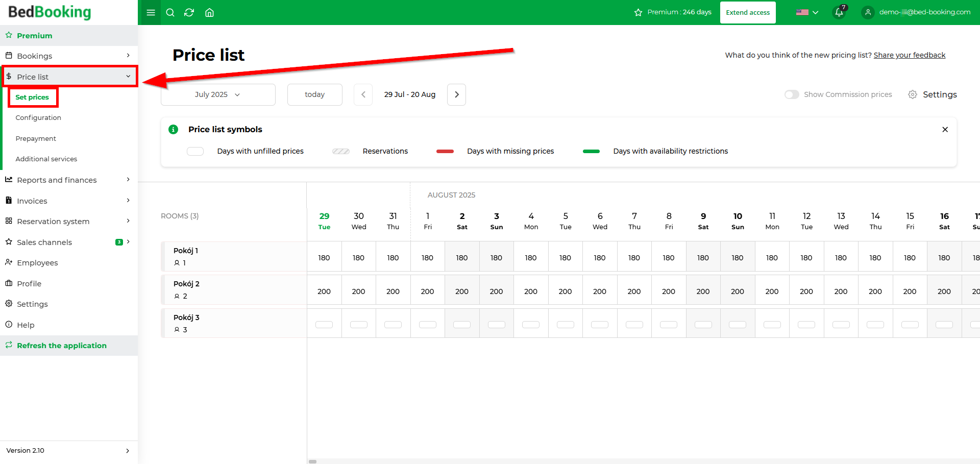Go to the home icon
Viewport: 980px width, 464px height.
[209, 12]
